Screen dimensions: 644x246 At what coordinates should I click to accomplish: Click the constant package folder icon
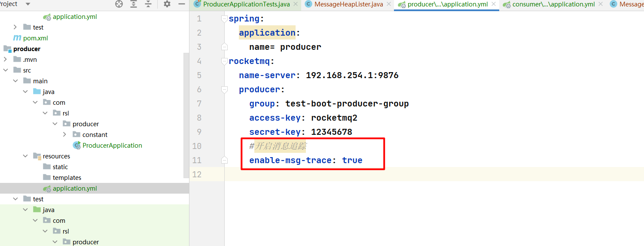(x=76, y=134)
